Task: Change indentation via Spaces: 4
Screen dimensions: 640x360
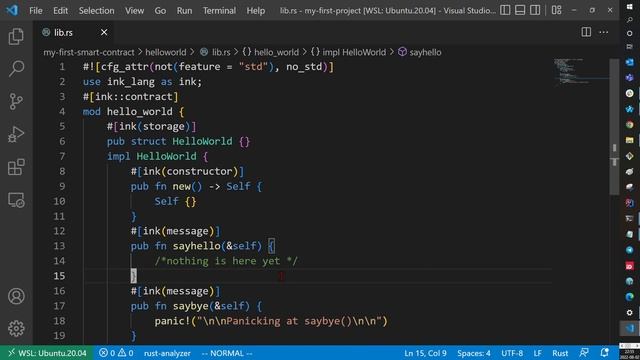Action: pos(474,353)
